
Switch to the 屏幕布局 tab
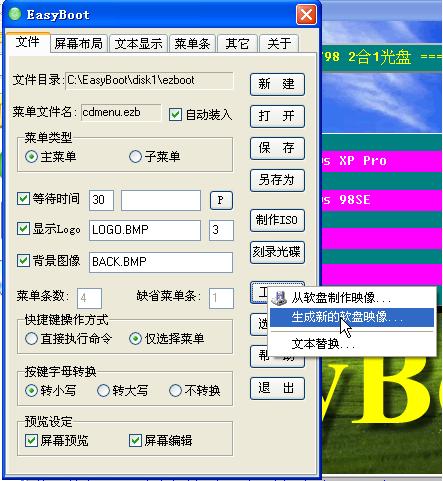pos(79,44)
